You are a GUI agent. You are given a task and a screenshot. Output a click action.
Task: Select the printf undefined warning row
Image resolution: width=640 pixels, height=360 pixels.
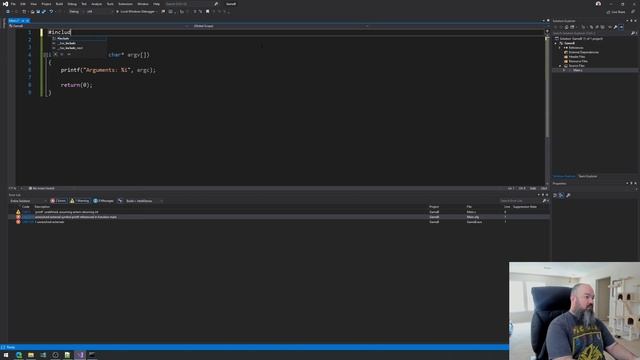tap(278, 212)
